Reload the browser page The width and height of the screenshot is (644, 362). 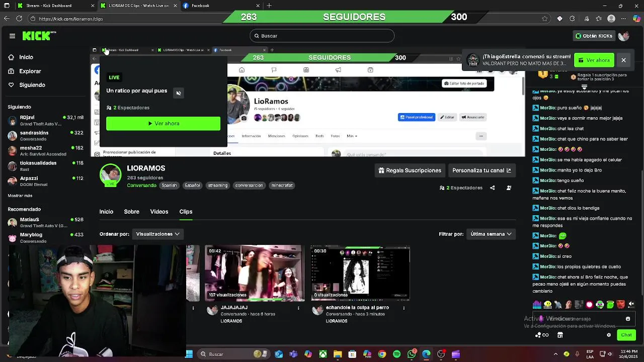(x=19, y=19)
